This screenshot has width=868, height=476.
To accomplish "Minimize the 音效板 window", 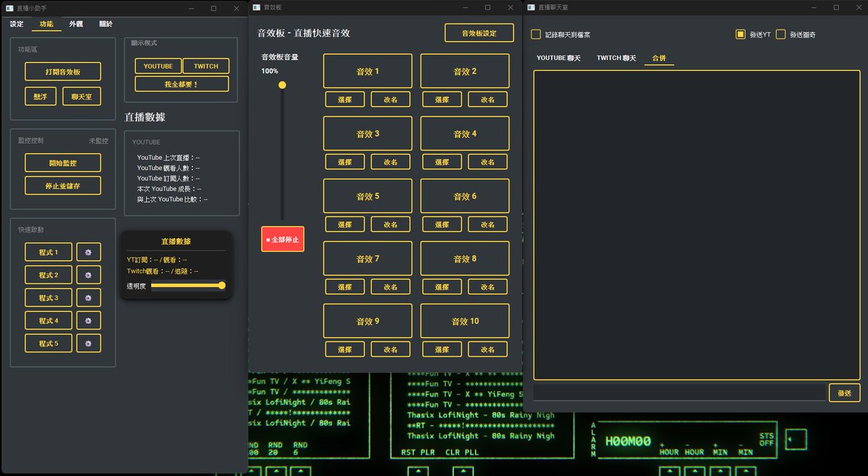I will point(464,7).
